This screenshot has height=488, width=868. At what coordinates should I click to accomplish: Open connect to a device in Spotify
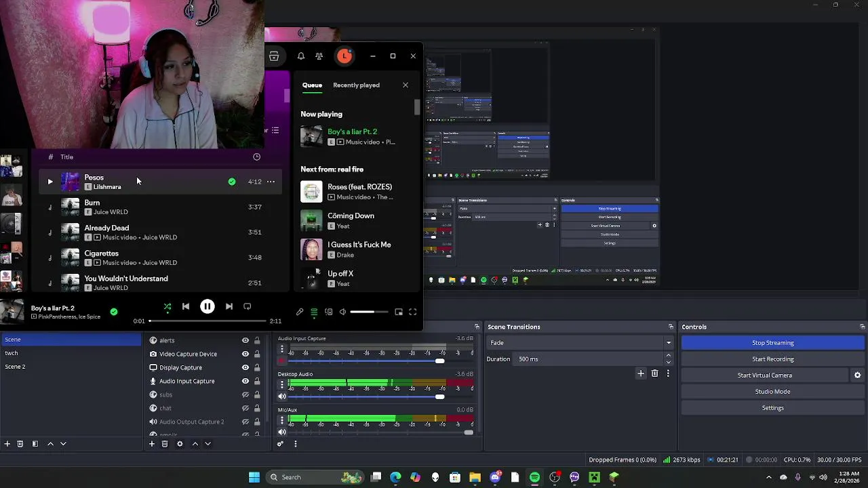click(x=329, y=312)
